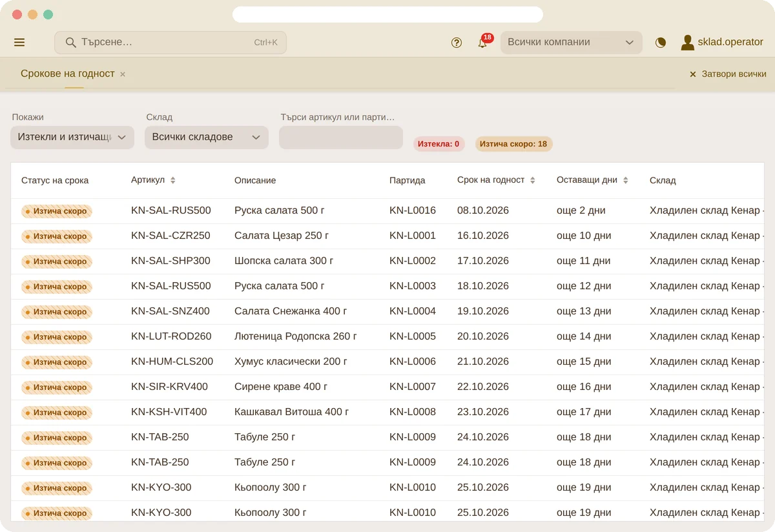Click expiry date 19.10.2026
The width and height of the screenshot is (775, 532).
pyautogui.click(x=483, y=311)
